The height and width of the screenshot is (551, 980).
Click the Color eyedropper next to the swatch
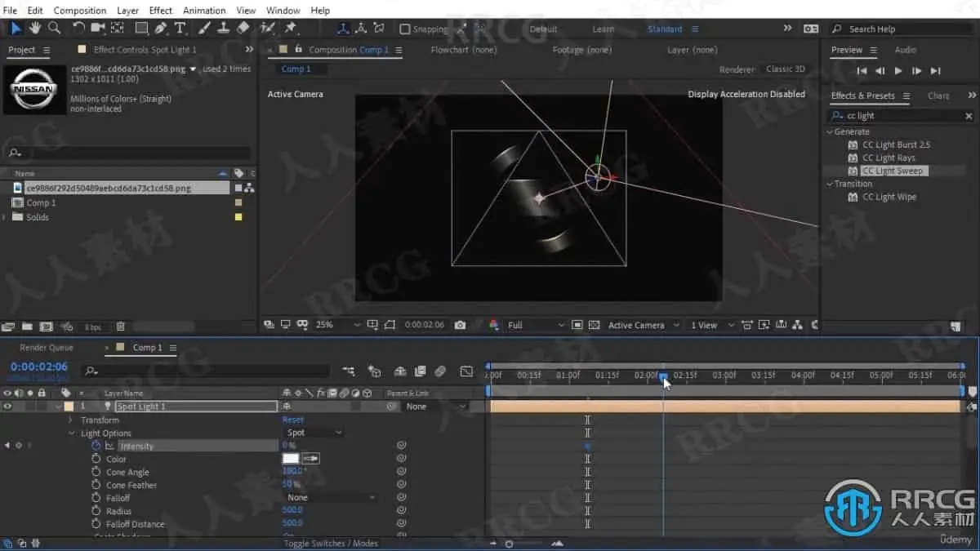pos(311,459)
